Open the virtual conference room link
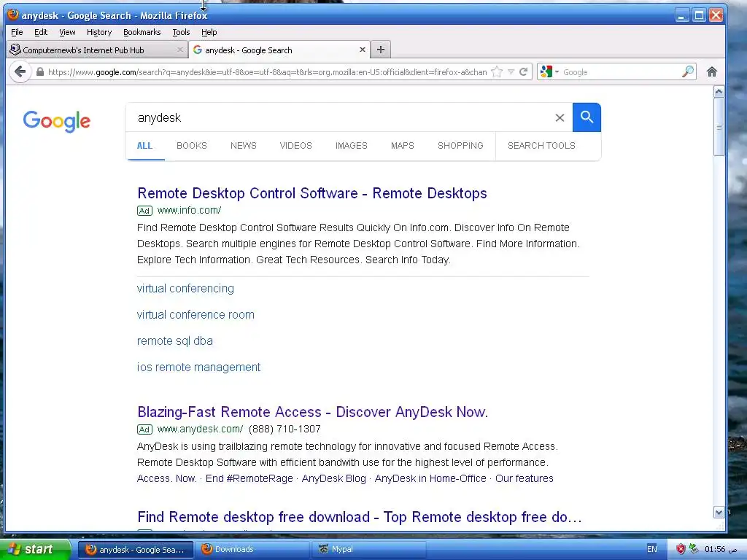This screenshot has height=560, width=747. (x=196, y=315)
